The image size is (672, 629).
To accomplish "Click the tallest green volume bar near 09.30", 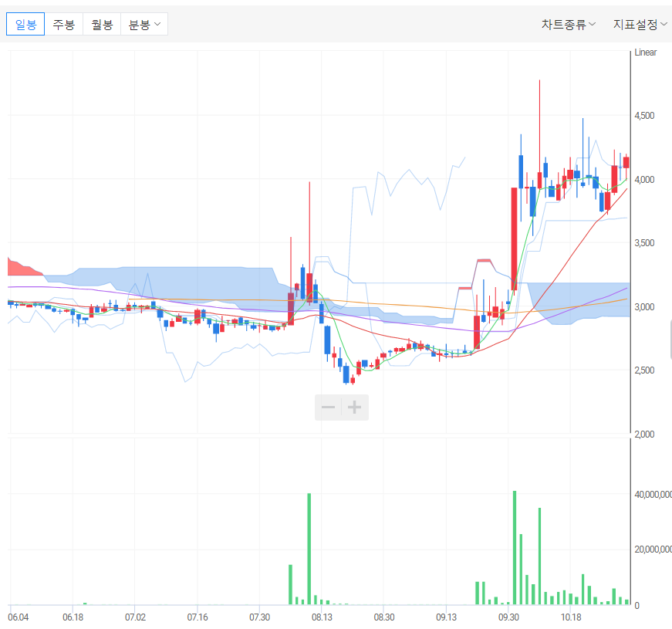I will click(x=515, y=548).
